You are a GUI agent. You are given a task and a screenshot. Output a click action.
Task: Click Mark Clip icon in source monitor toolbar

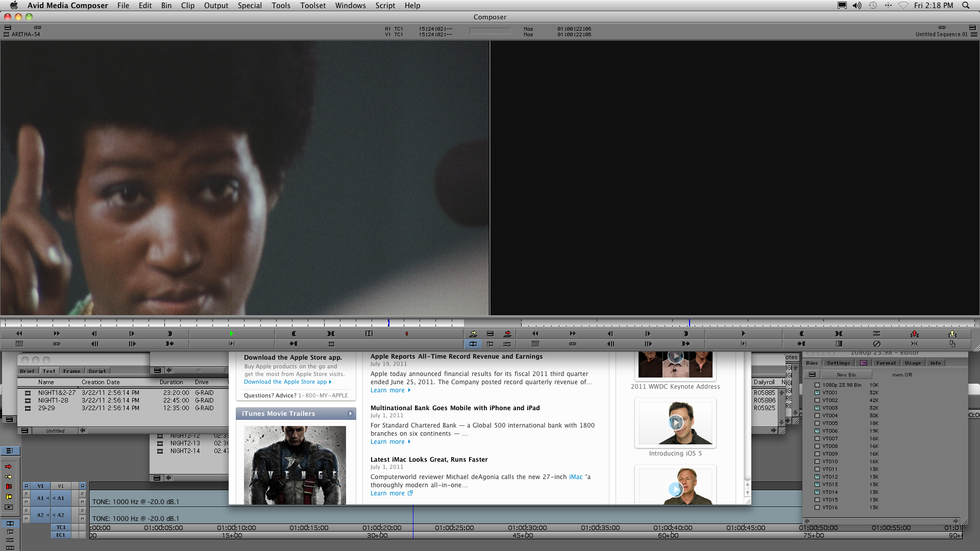[331, 334]
